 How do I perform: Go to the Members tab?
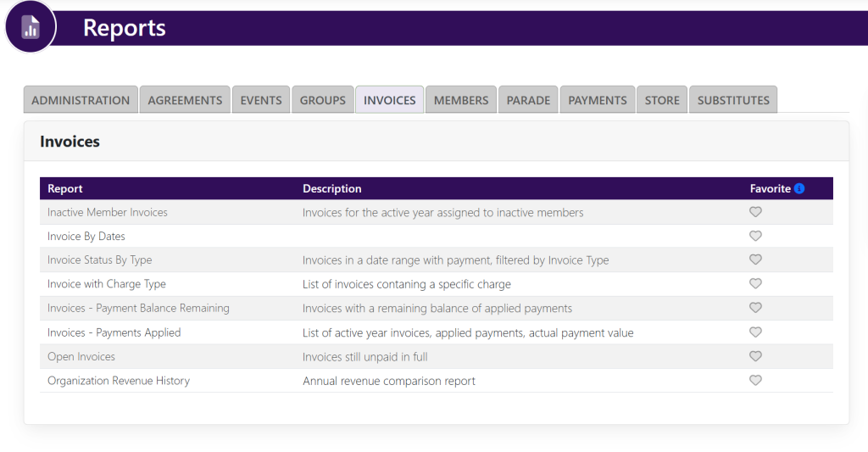pyautogui.click(x=461, y=100)
